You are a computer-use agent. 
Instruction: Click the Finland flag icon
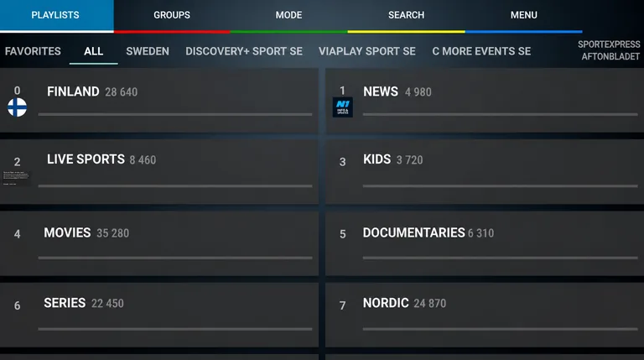coord(18,107)
